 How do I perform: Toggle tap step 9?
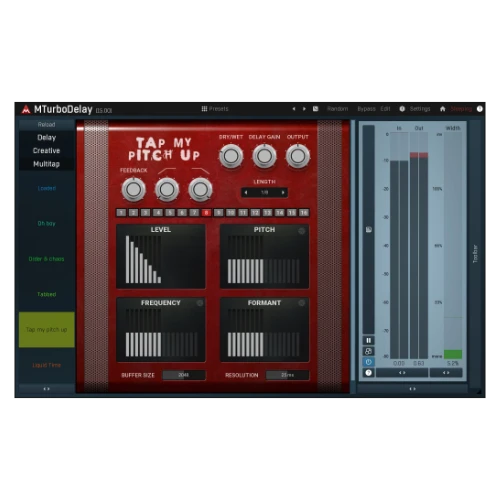[219, 213]
